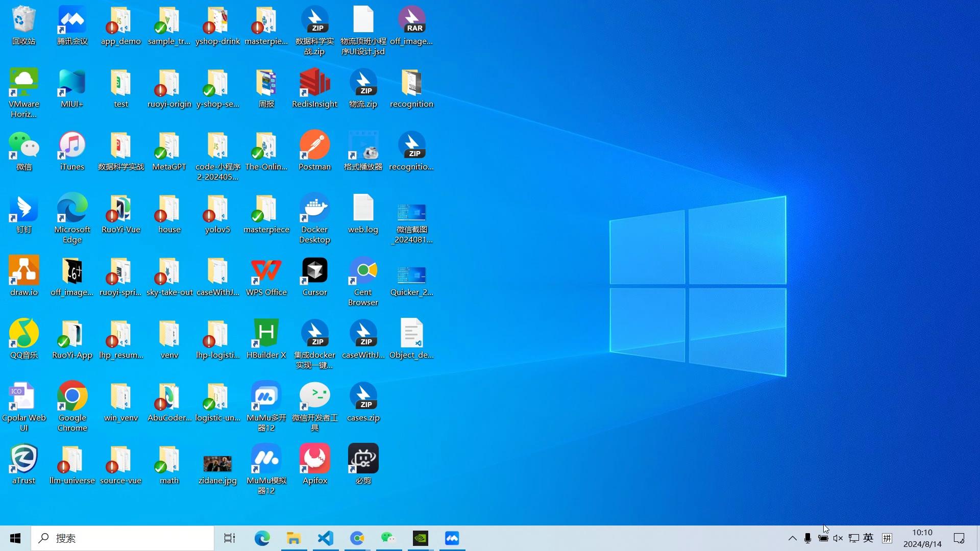Select the HBuilder X desktop shortcut
Screen dimensions: 980x551
(x=266, y=339)
